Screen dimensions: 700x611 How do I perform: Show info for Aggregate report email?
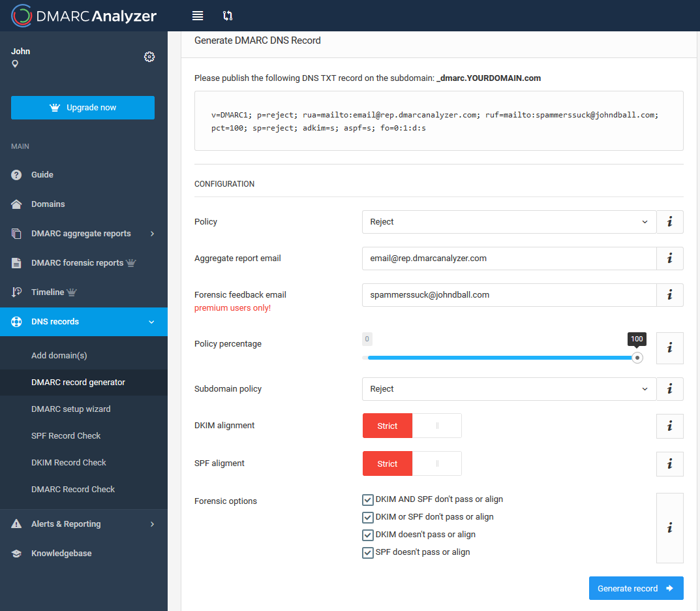click(x=669, y=258)
